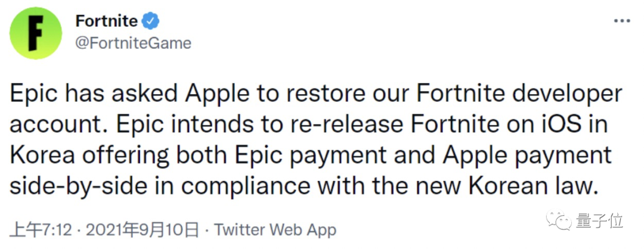Open the Twitter Web App source link
Screen dimensions: 644x249
point(275,229)
